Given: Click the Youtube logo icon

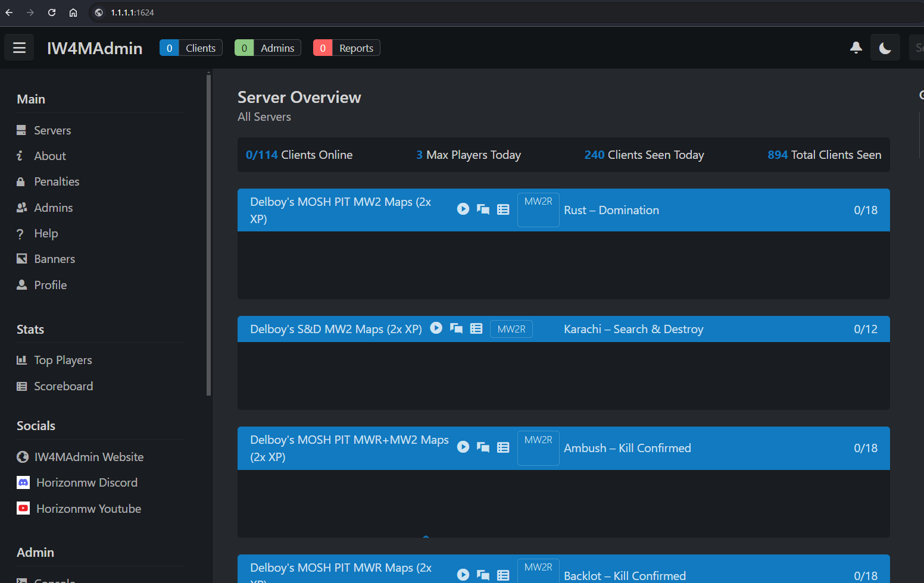Looking at the screenshot, I should coord(23,509).
